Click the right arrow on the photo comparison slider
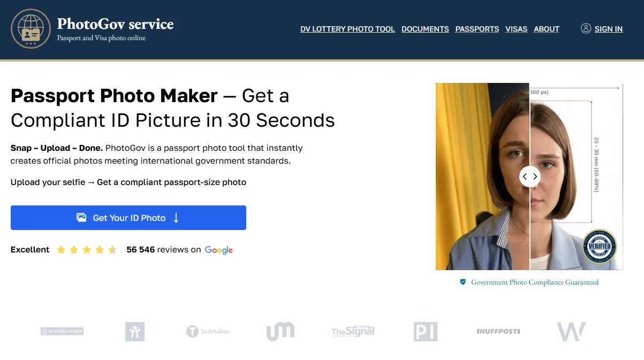Screen dimensions: 644x360 pyautogui.click(x=535, y=177)
